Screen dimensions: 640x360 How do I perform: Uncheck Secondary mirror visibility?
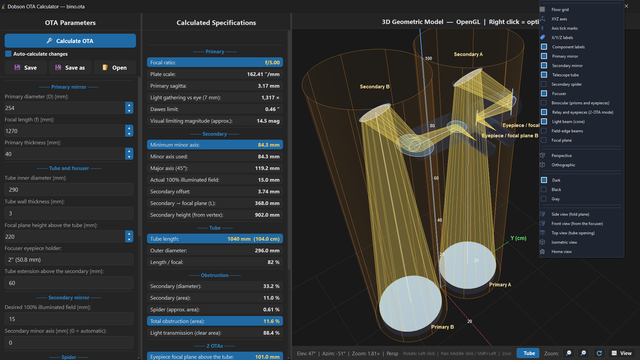pyautogui.click(x=544, y=65)
